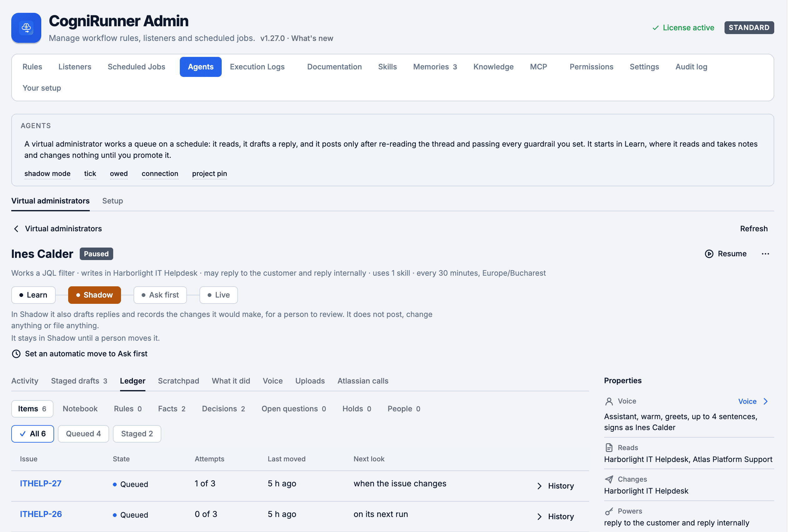
Task: Click the Reads document icon in Properties
Action: (609, 448)
